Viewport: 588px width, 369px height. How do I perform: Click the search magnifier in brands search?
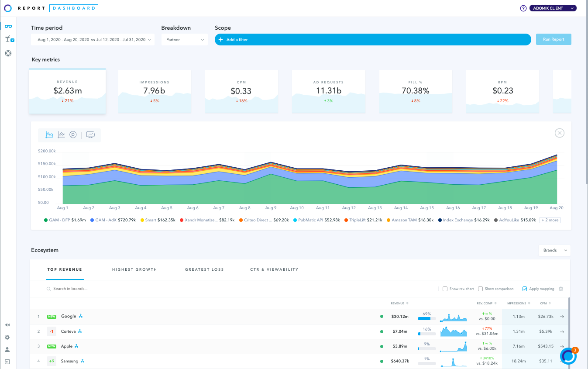pos(49,289)
